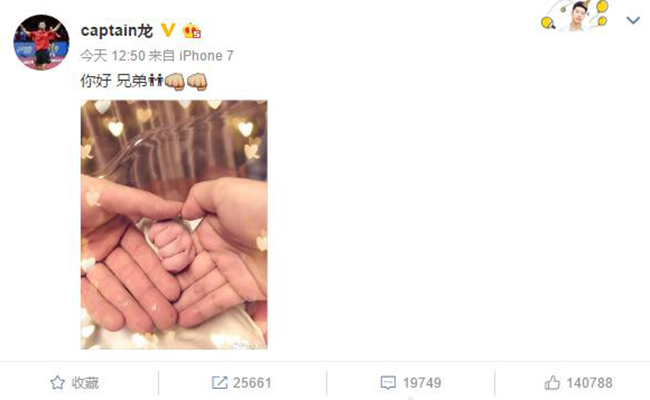Image resolution: width=650 pixels, height=400 pixels.
Task: Click the two-people emoji in post
Action: click(156, 80)
